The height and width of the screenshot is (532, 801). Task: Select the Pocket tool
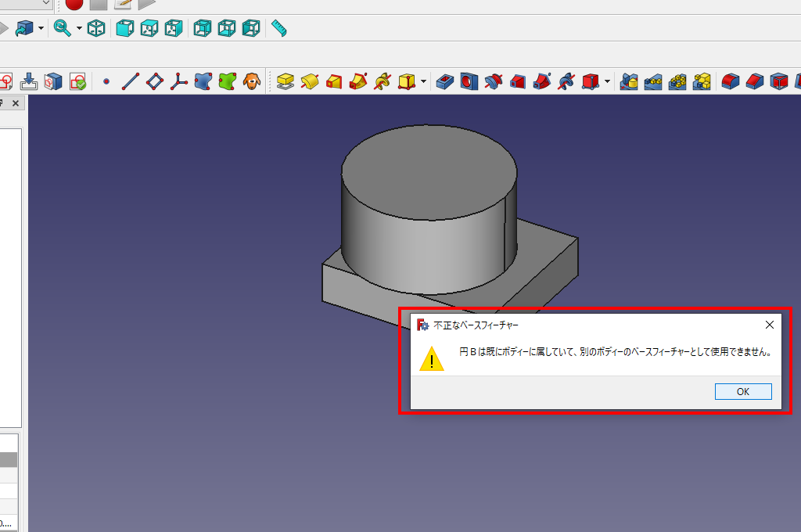coord(445,81)
